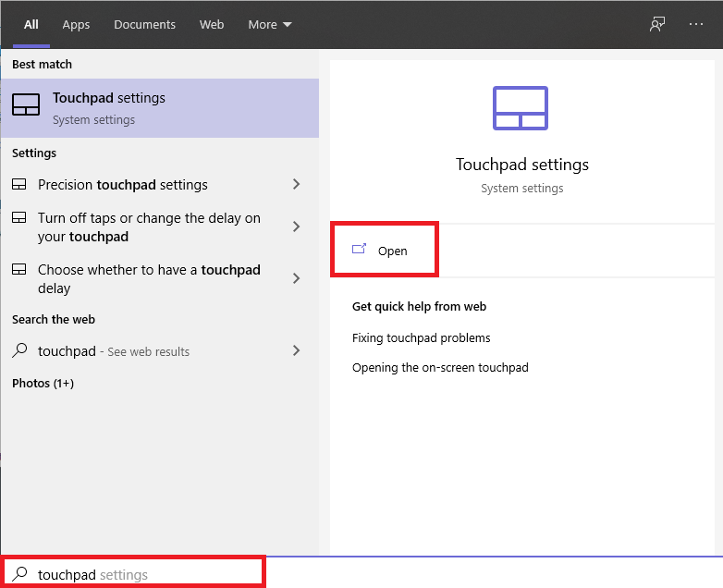
Task: Open Fixing touchpad problems link
Action: (421, 338)
